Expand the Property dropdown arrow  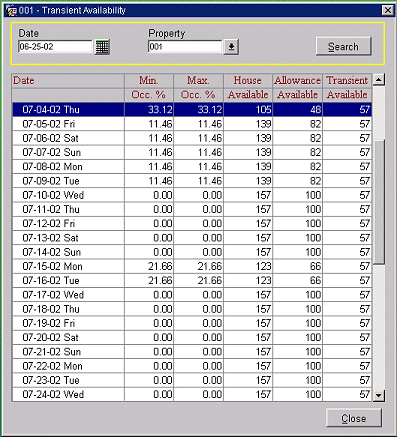point(231,47)
